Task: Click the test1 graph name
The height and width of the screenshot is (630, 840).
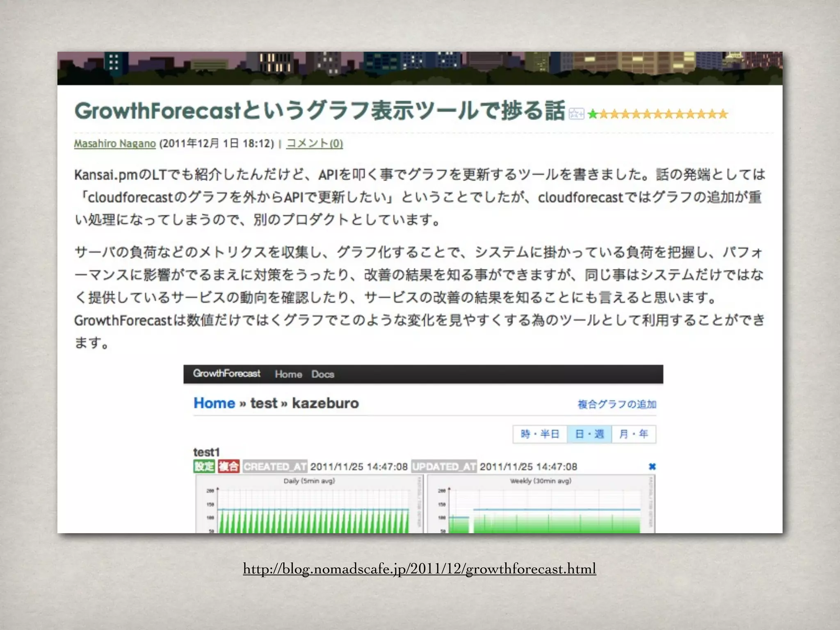Action: pos(207,452)
